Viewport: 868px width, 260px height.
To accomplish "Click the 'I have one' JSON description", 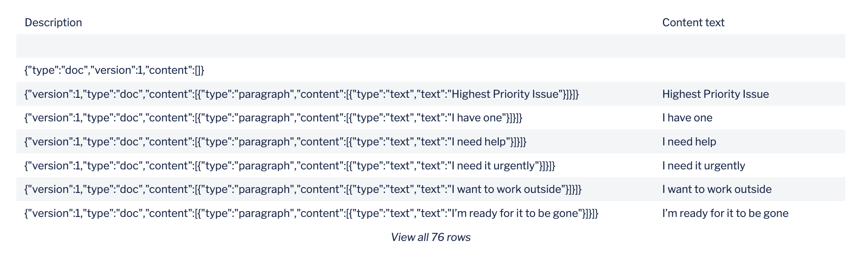I will 273,118.
